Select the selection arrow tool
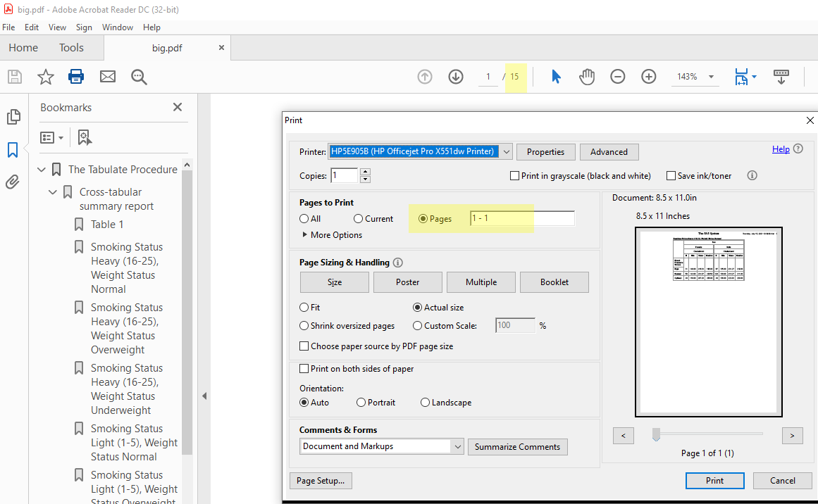 pyautogui.click(x=556, y=77)
